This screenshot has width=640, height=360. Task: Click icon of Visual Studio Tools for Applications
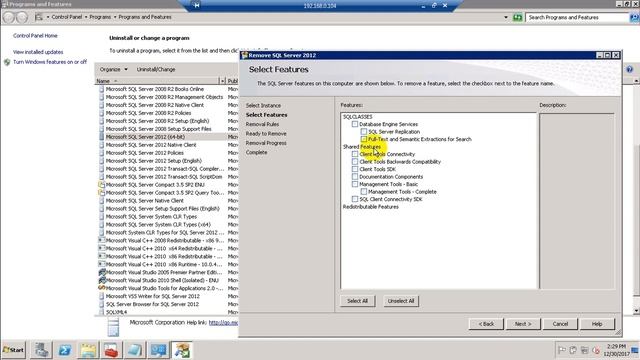click(x=102, y=288)
